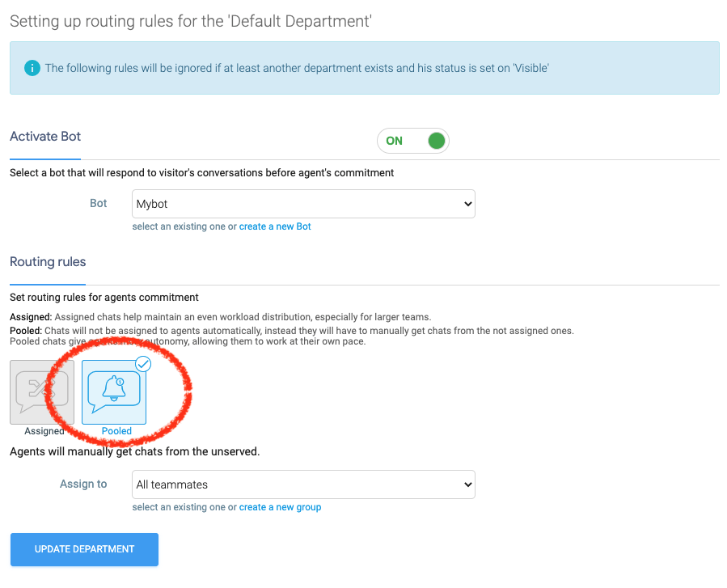The width and height of the screenshot is (727, 588).
Task: Click the green knob of the bot toggle
Action: [x=436, y=141]
